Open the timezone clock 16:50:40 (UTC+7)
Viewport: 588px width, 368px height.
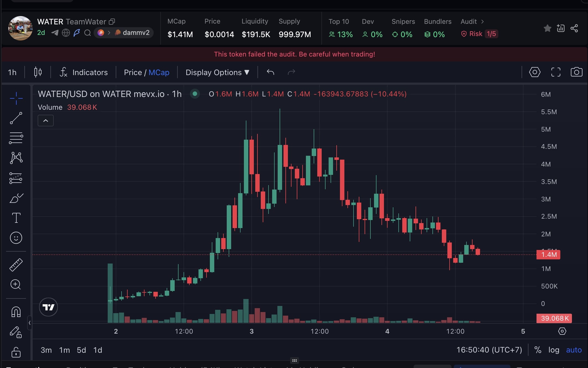coord(489,350)
